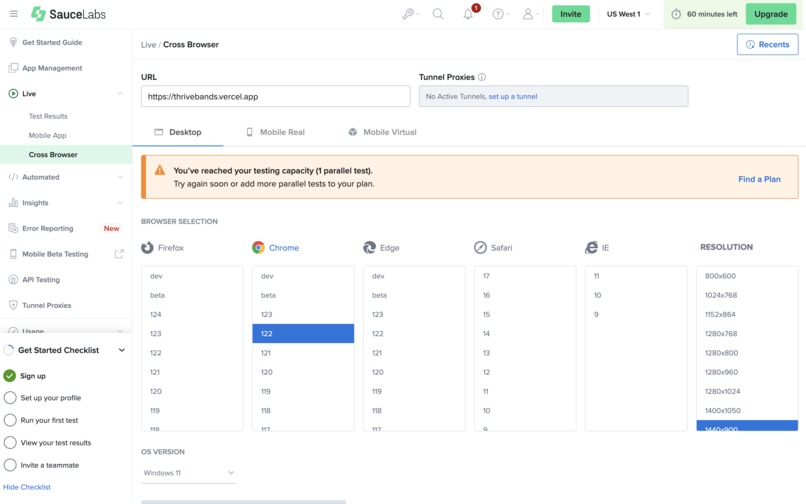Select Firefox version 124
The height and width of the screenshot is (504, 806).
click(x=192, y=314)
